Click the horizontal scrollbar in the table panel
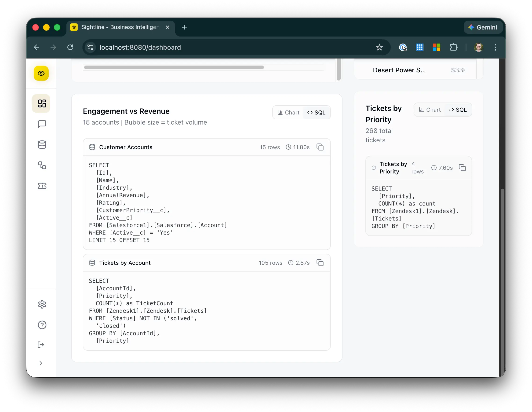Viewport: 532px width, 412px height. coord(174,67)
